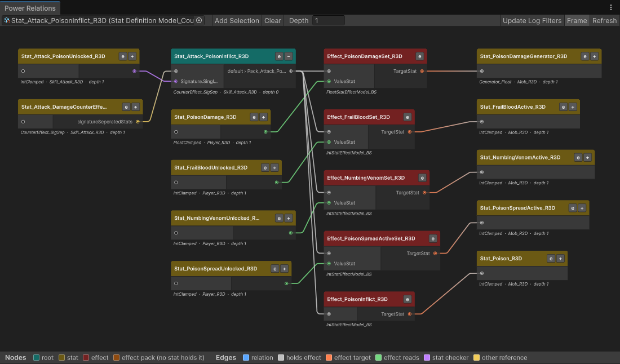
Task: Expand the Stat_PoisonDamageGenerator_R3D node with plus
Action: (x=594, y=56)
